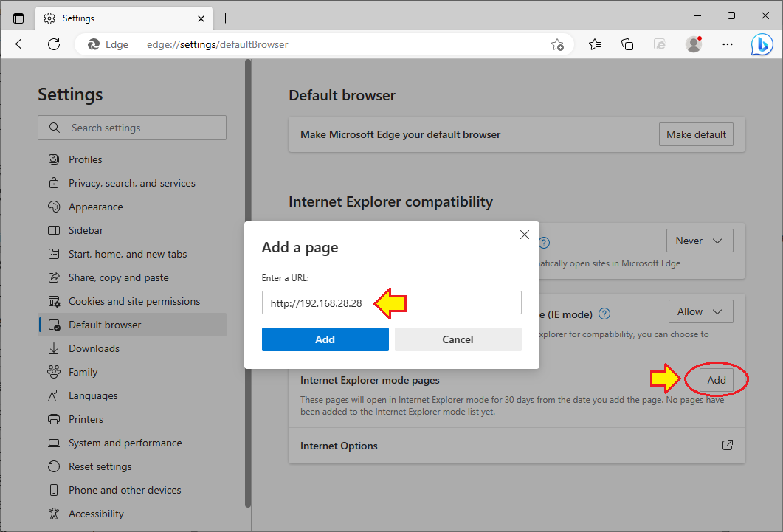Open System and performance settings

132,443
